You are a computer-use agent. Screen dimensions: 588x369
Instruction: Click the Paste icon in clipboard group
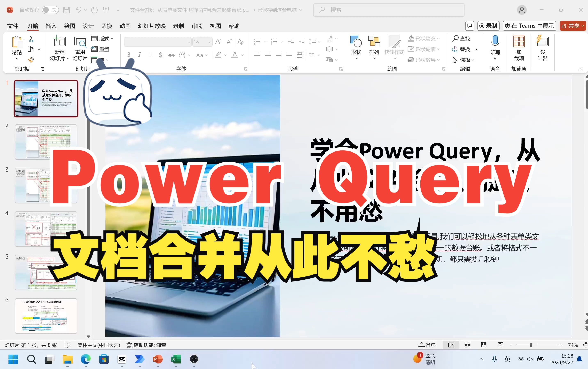[17, 42]
